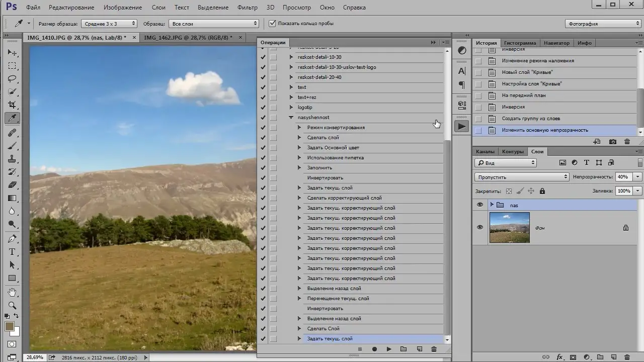This screenshot has height=362, width=644.
Task: Select the Horizontal Type tool
Action: point(12,252)
